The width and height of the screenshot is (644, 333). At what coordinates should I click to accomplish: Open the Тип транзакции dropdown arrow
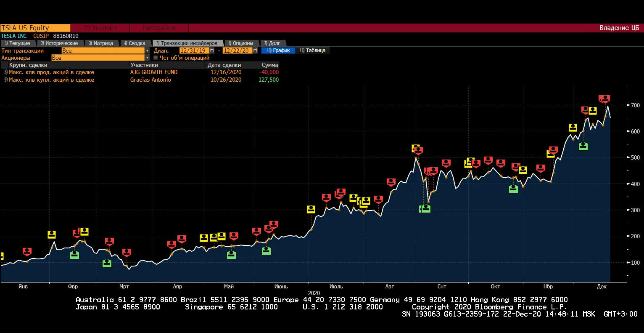tap(148, 51)
